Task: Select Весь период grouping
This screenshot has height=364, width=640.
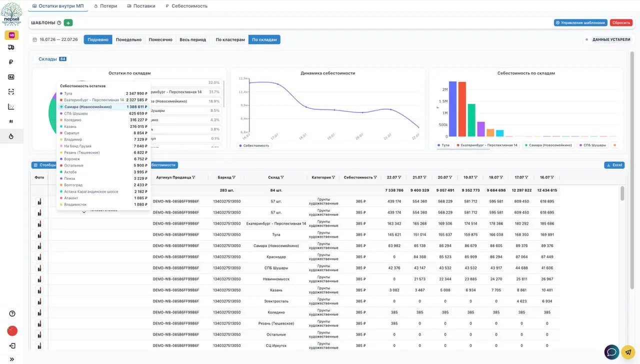Action: pos(192,39)
